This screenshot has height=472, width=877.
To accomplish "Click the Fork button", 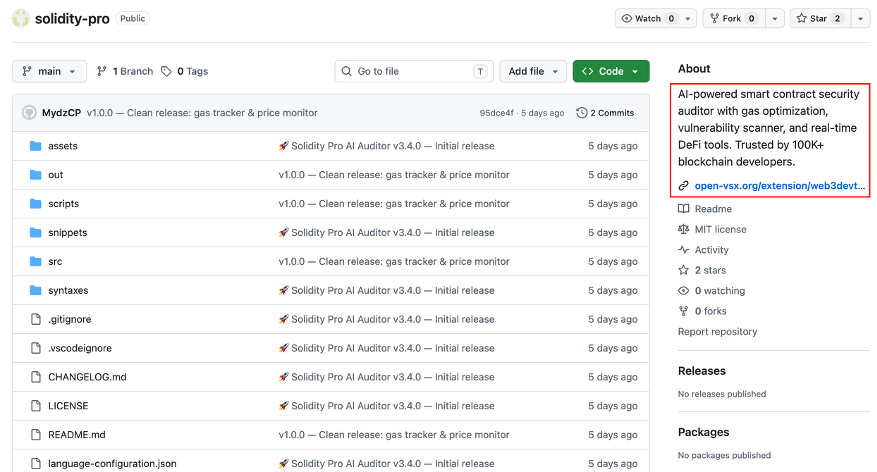I will [732, 18].
